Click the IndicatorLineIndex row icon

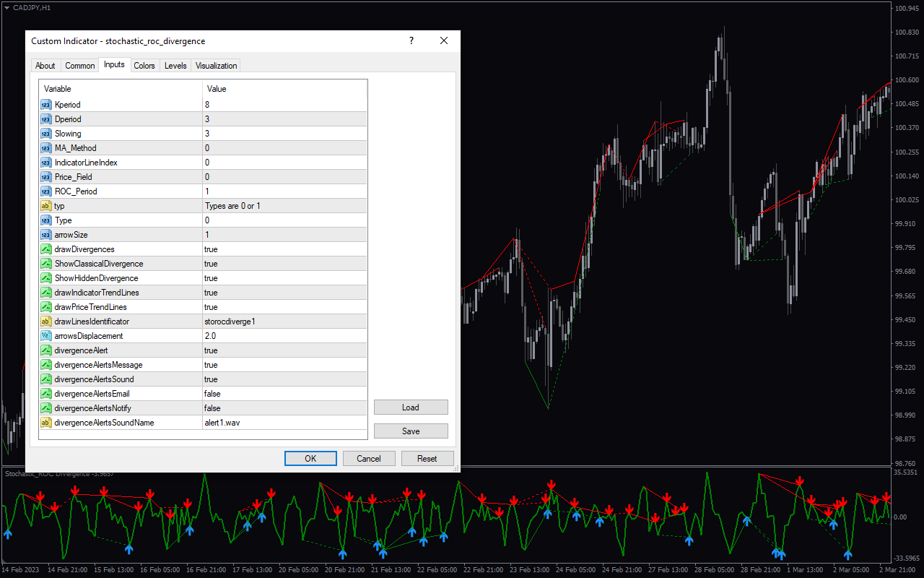click(46, 163)
